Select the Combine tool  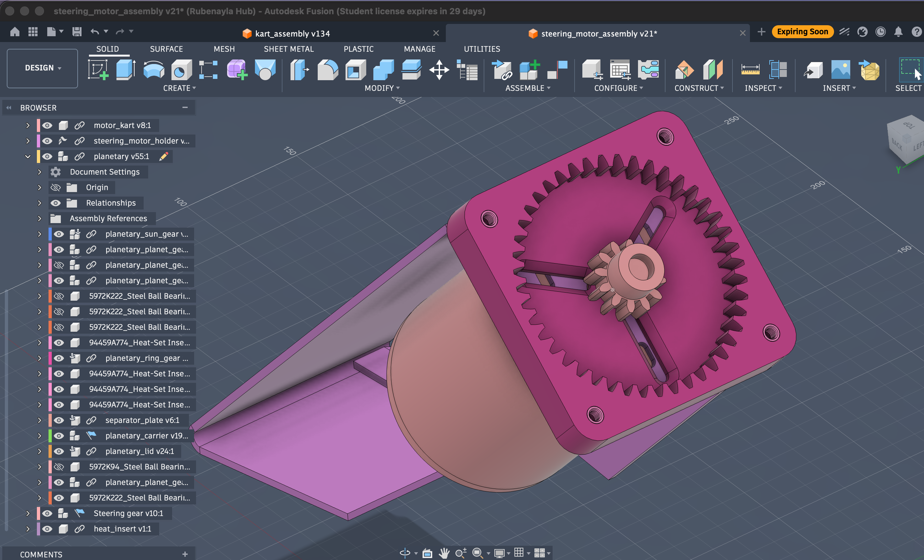[x=383, y=70]
